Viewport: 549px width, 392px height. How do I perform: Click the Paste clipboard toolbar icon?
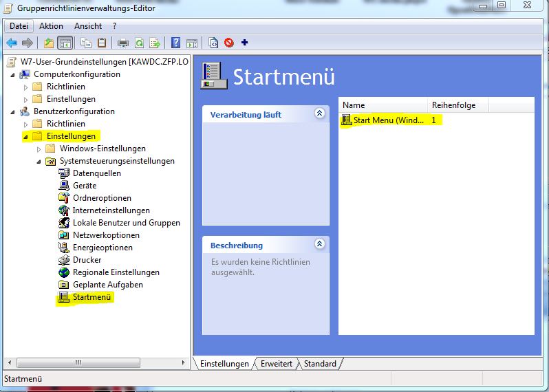click(102, 43)
